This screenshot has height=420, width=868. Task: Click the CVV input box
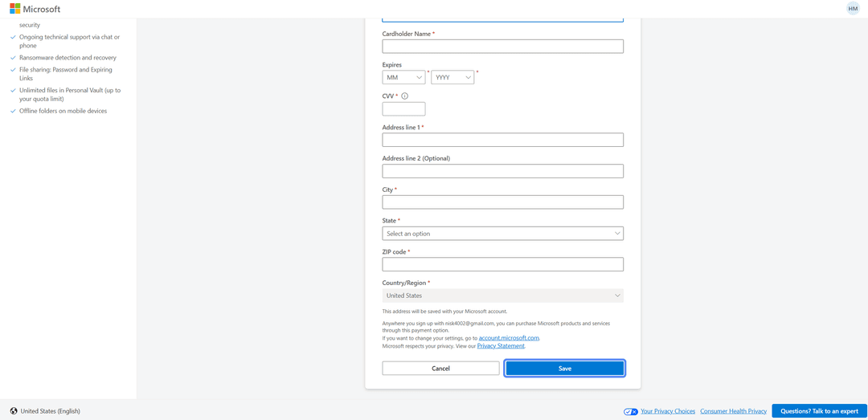(403, 109)
